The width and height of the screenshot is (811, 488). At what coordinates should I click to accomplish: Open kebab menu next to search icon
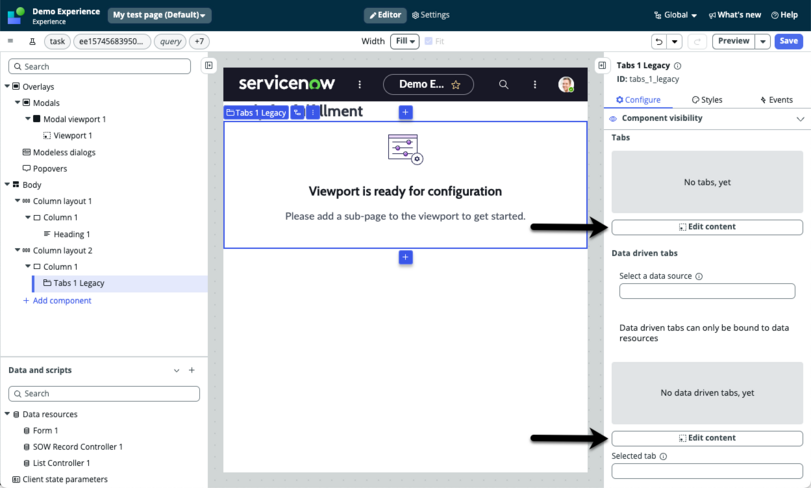coord(535,84)
